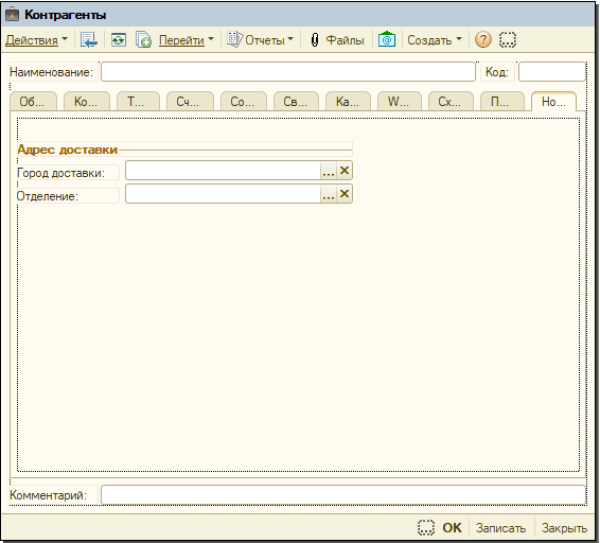Viewport: 600px width, 543px height.
Task: Click the teal email icon in toolbar
Action: [x=386, y=40]
